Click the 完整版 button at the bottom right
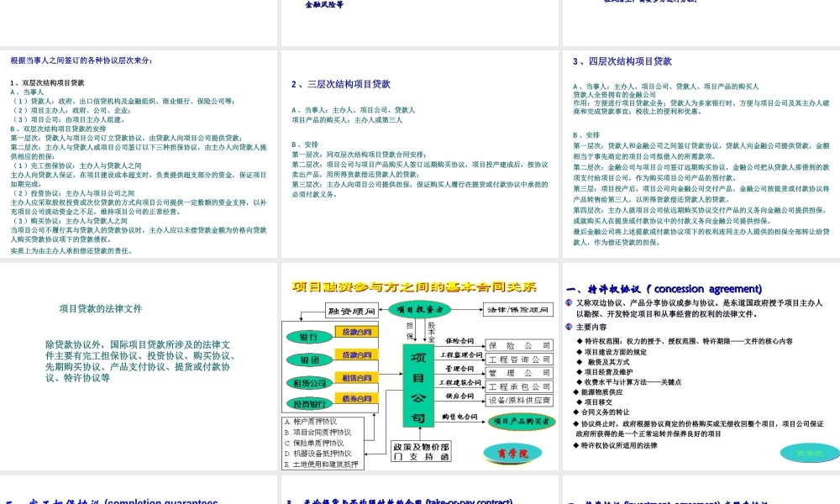840x504 pixels. tap(808, 452)
